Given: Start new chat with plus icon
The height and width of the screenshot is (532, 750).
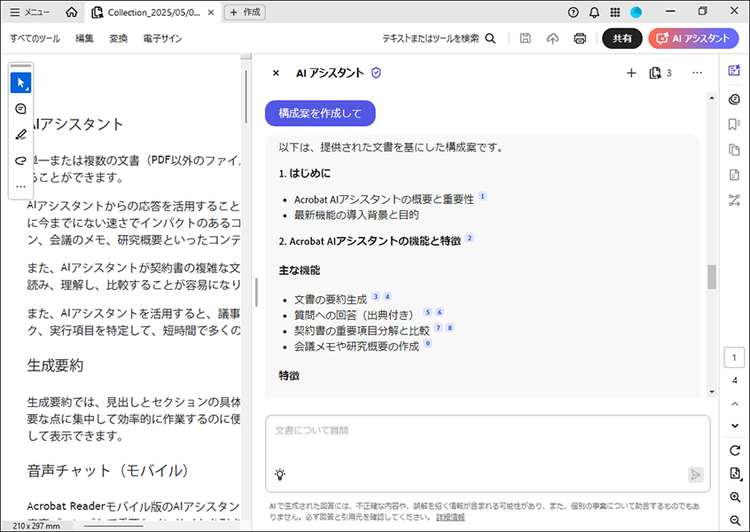Looking at the screenshot, I should tap(631, 73).
